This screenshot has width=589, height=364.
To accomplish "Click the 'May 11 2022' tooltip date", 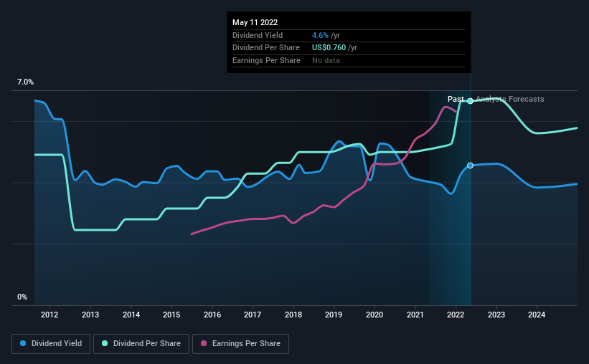I will (x=255, y=22).
